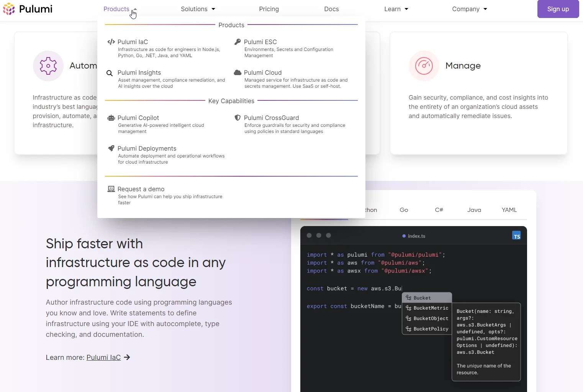Choose the BucketObject autocomplete suggestion
This screenshot has height=392, width=583.
[x=427, y=318]
